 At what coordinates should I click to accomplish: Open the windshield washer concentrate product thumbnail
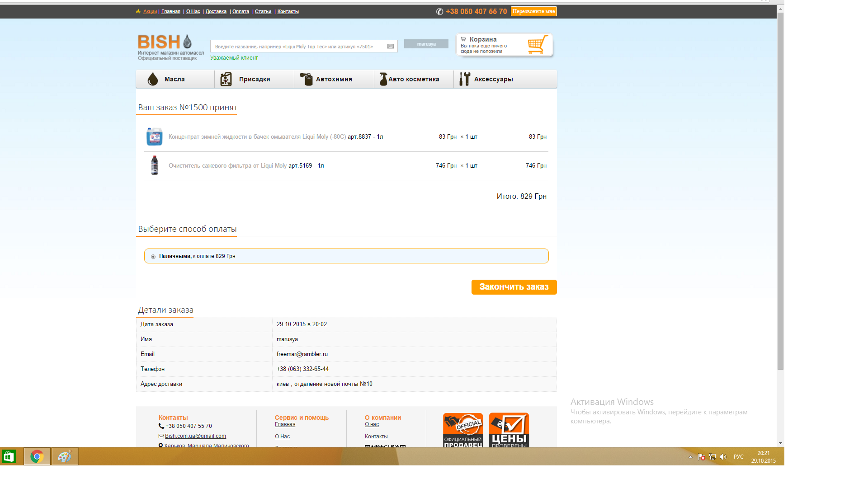(154, 136)
